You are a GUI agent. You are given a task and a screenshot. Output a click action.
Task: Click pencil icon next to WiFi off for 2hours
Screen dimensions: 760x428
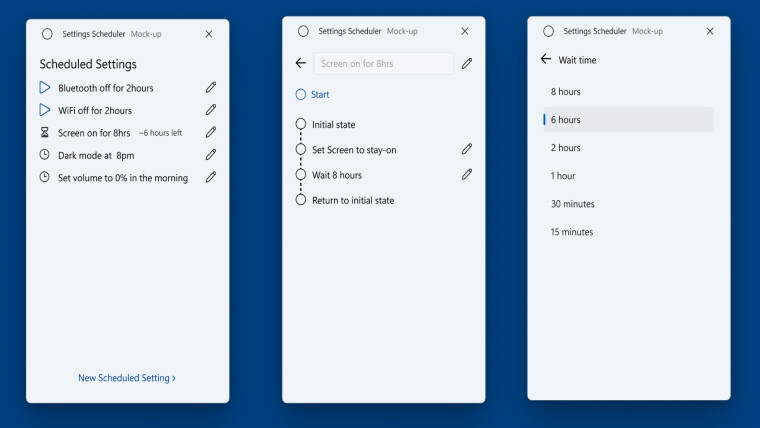pyautogui.click(x=211, y=110)
